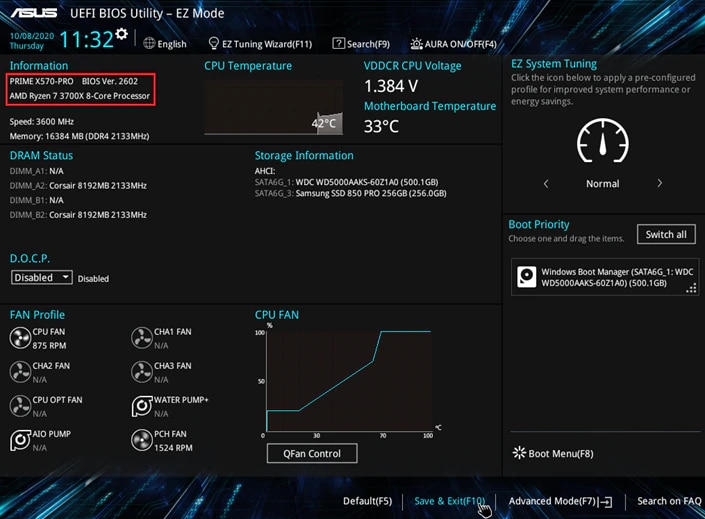The height and width of the screenshot is (519, 705).
Task: Select previous EZ tuning profile arrow
Action: (546, 183)
